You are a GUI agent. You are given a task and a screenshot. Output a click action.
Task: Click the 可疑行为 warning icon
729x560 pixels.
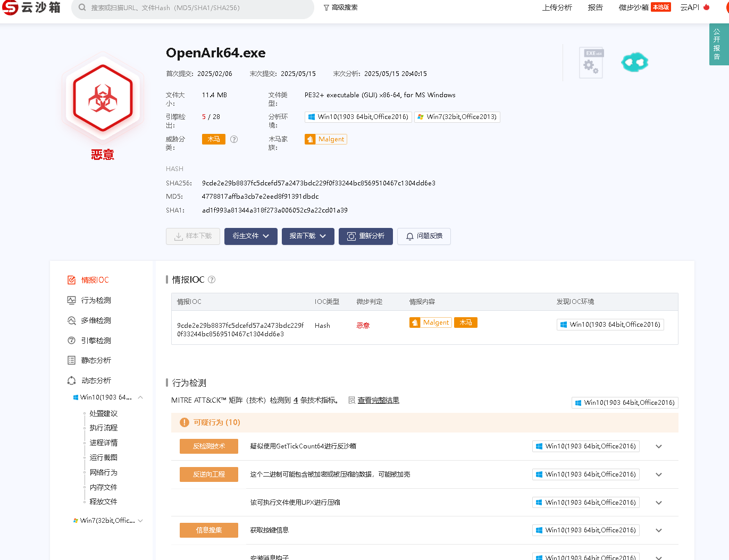[x=185, y=422]
